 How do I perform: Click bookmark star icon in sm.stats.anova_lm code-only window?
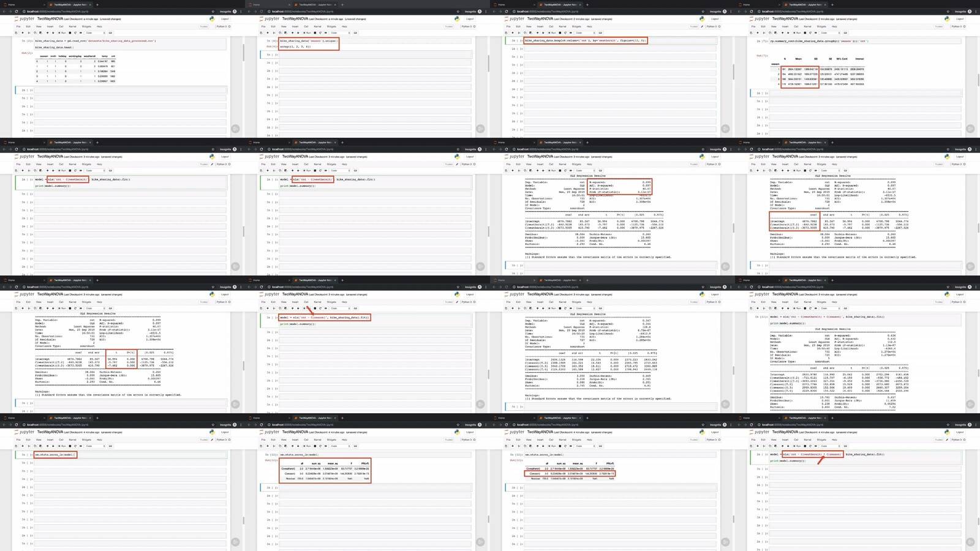pos(213,424)
